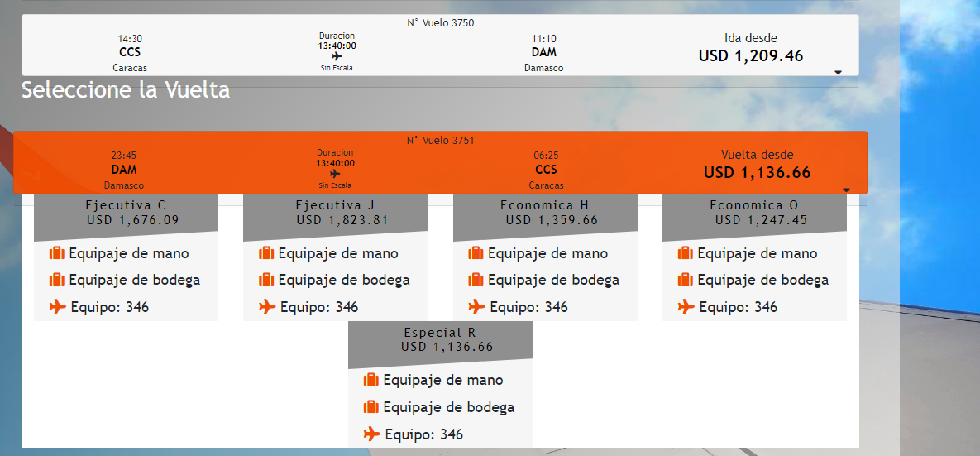This screenshot has height=456, width=980.
Task: Click 'Sin Escala' label under flight 3751
Action: (334, 185)
